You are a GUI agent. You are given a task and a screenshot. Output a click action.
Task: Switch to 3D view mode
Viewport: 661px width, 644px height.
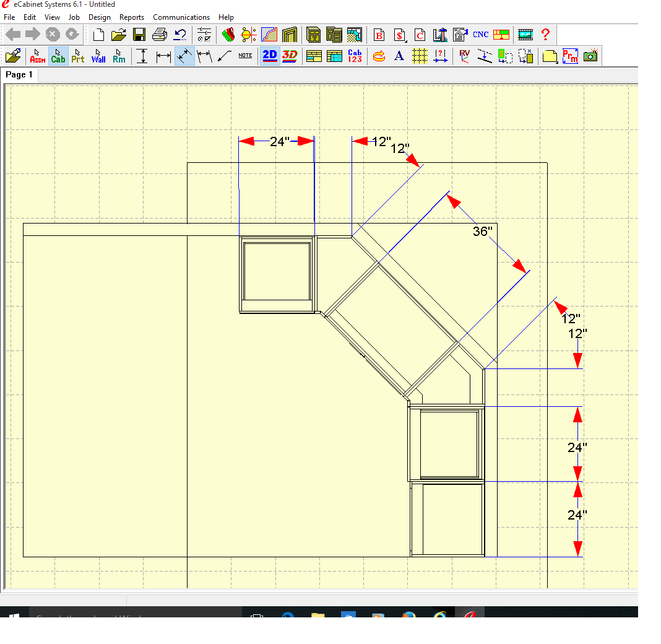tap(290, 56)
